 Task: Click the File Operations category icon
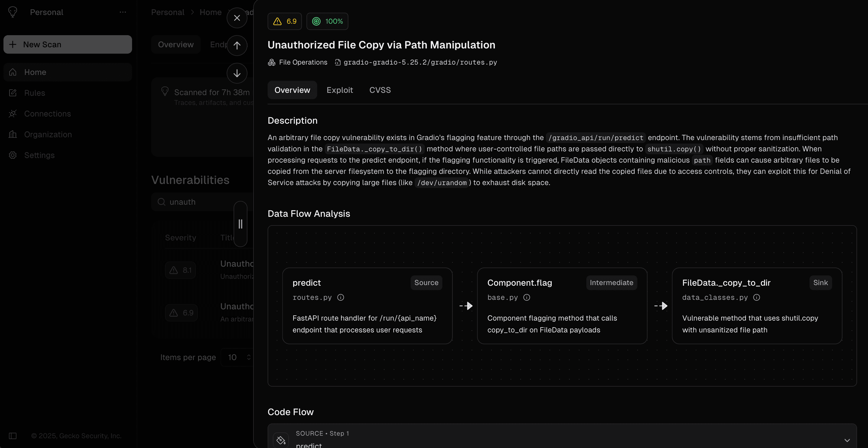tap(272, 62)
